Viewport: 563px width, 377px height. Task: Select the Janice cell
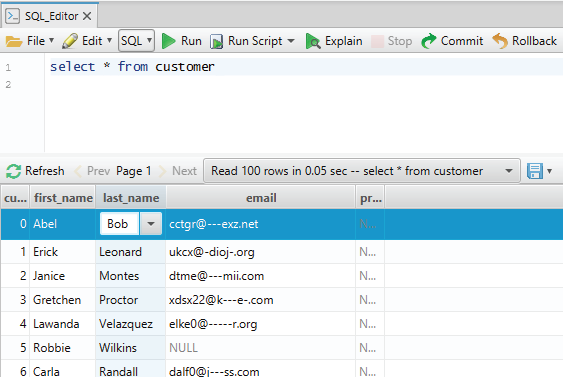tap(63, 276)
